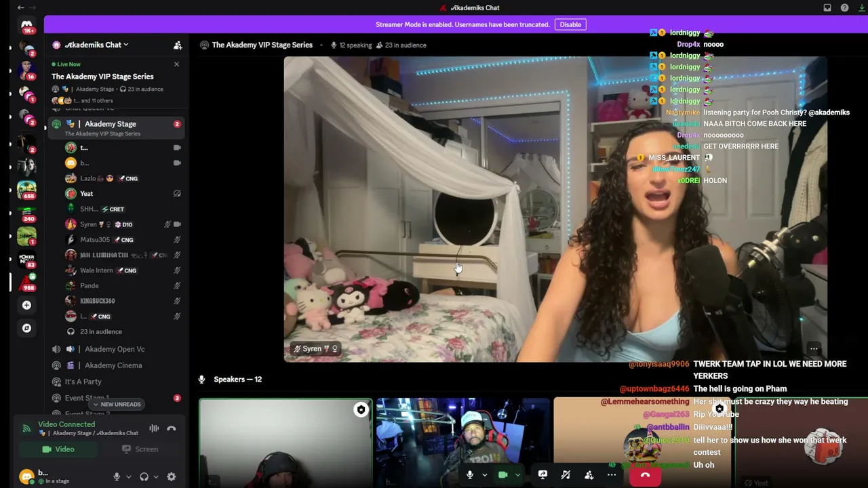
Task: Go back using the back arrow
Action: pyautogui.click(x=20, y=7)
